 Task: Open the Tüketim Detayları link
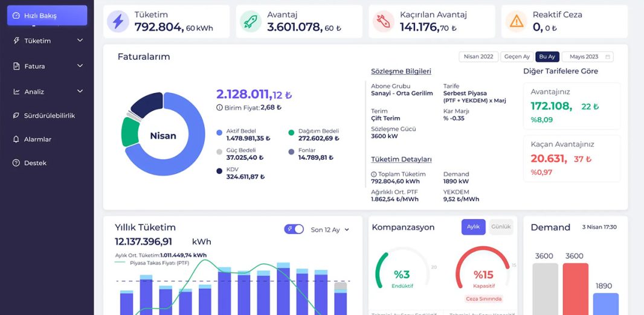(401, 159)
